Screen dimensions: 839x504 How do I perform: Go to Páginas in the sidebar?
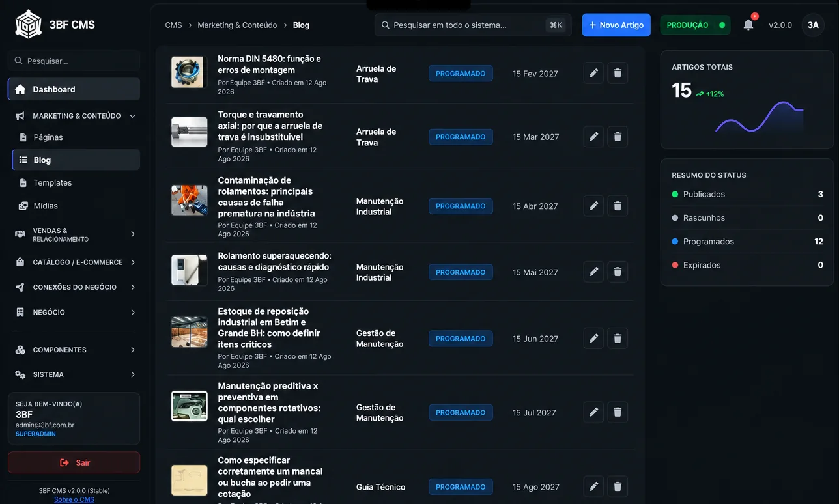click(x=76, y=137)
